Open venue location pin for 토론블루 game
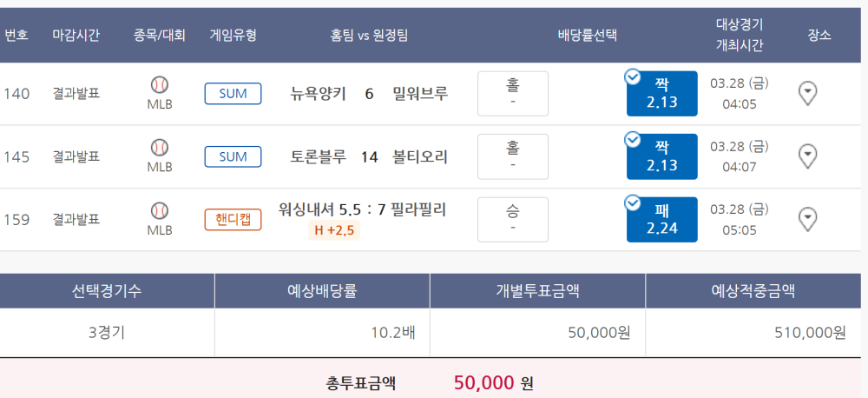Screen dimensions: 868x398 point(807,157)
